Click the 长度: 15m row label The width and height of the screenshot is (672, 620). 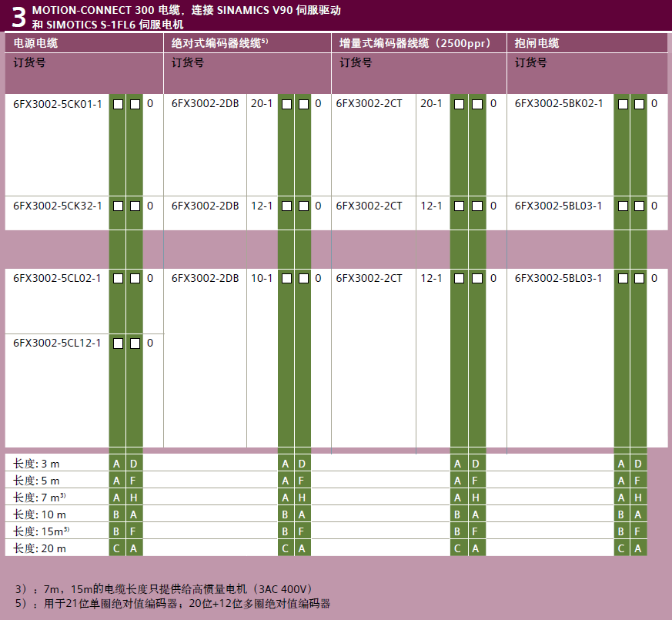pyautogui.click(x=41, y=531)
